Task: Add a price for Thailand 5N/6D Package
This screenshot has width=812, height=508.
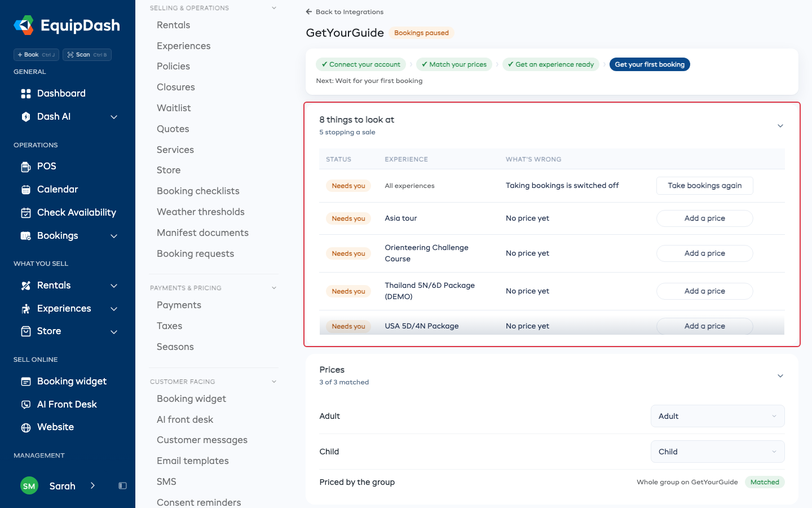Action: pyautogui.click(x=705, y=291)
